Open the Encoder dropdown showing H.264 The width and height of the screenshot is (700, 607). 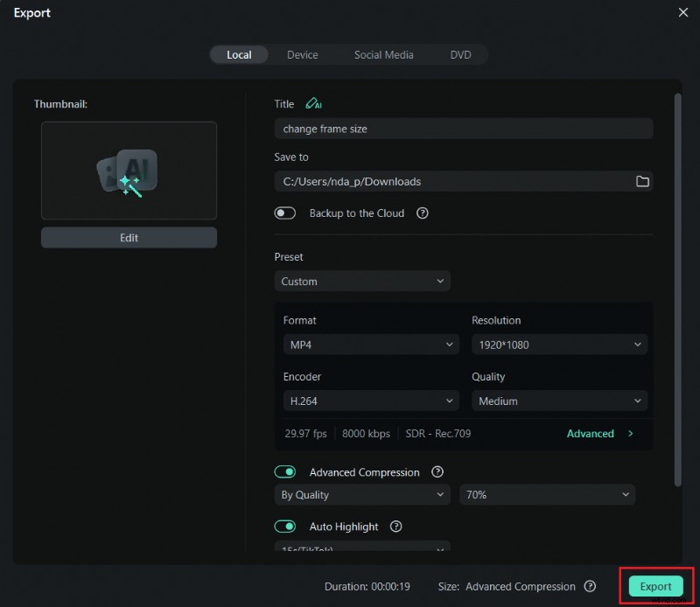(x=370, y=401)
